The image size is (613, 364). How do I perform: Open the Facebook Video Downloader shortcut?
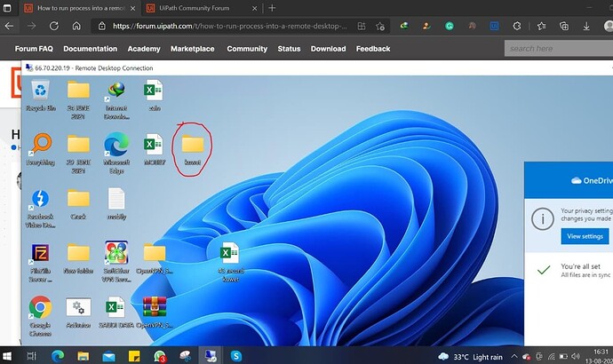click(x=40, y=208)
